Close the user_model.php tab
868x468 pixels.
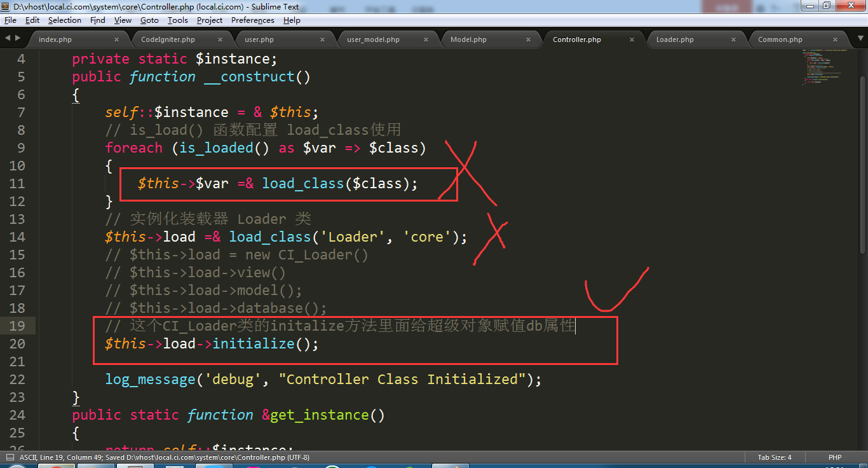426,39
